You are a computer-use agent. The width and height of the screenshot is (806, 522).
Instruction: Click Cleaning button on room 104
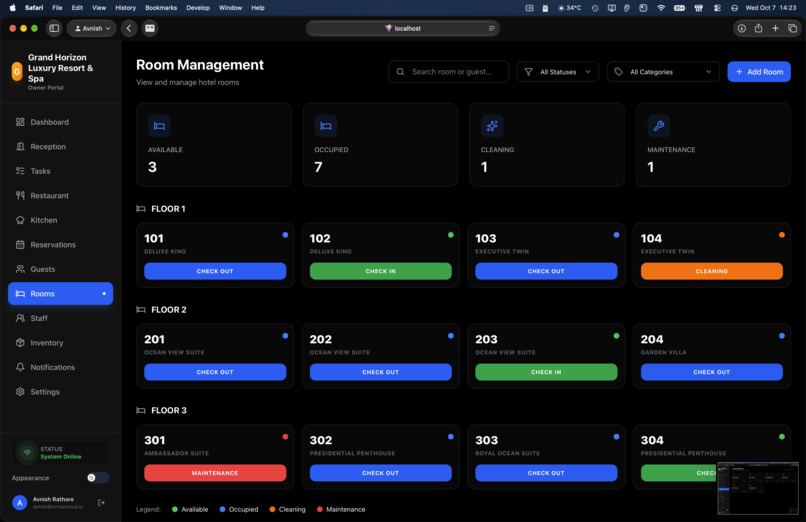pos(711,271)
